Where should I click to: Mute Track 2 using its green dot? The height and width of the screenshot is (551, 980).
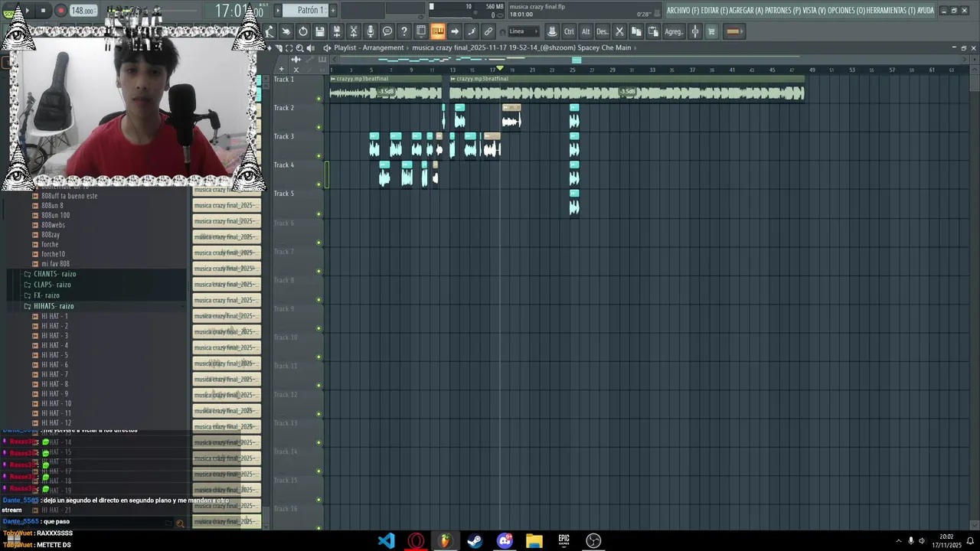coord(319,127)
